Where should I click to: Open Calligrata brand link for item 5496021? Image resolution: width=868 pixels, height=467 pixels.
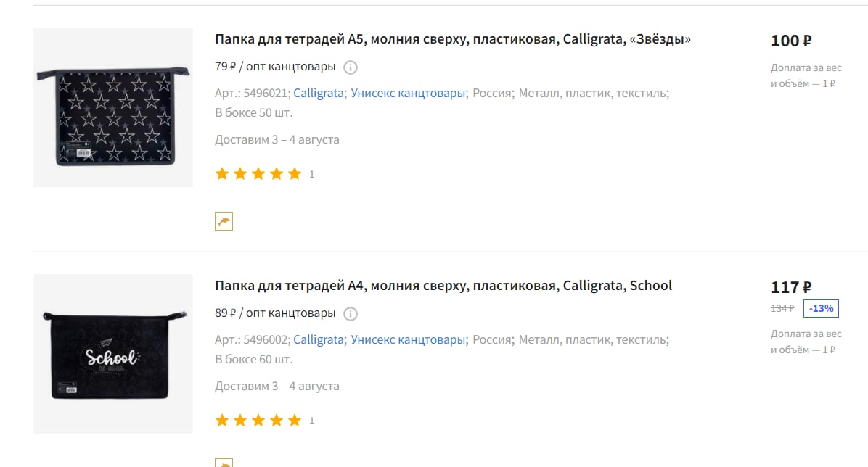319,93
